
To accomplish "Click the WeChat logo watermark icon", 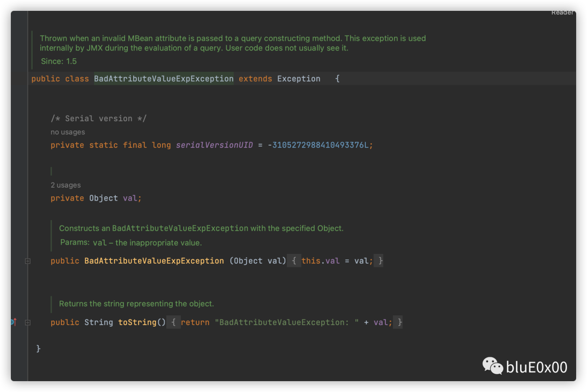I will [x=492, y=366].
